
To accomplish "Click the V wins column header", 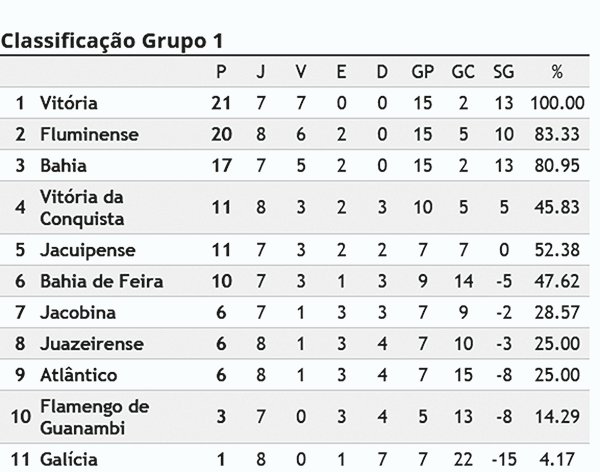I will (301, 72).
